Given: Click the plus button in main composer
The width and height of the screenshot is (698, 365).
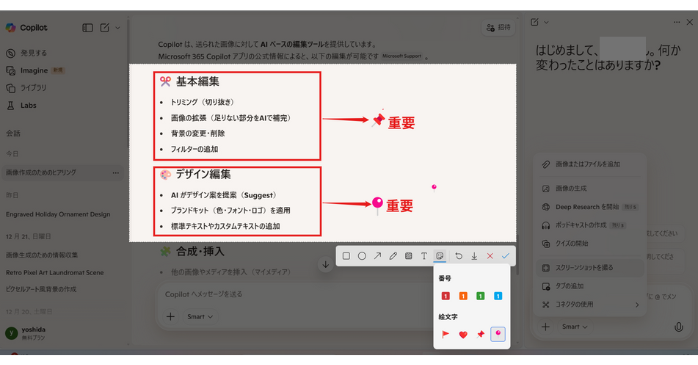Looking at the screenshot, I should coord(170,316).
